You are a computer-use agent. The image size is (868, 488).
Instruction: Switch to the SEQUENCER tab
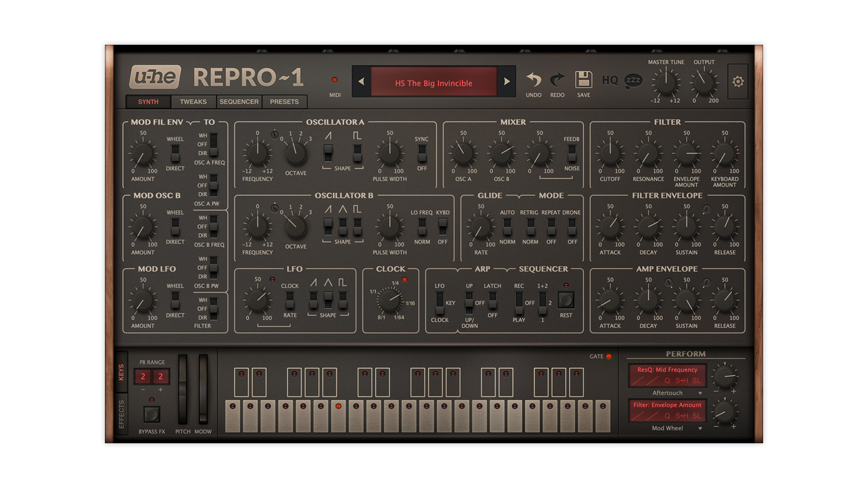(x=239, y=102)
